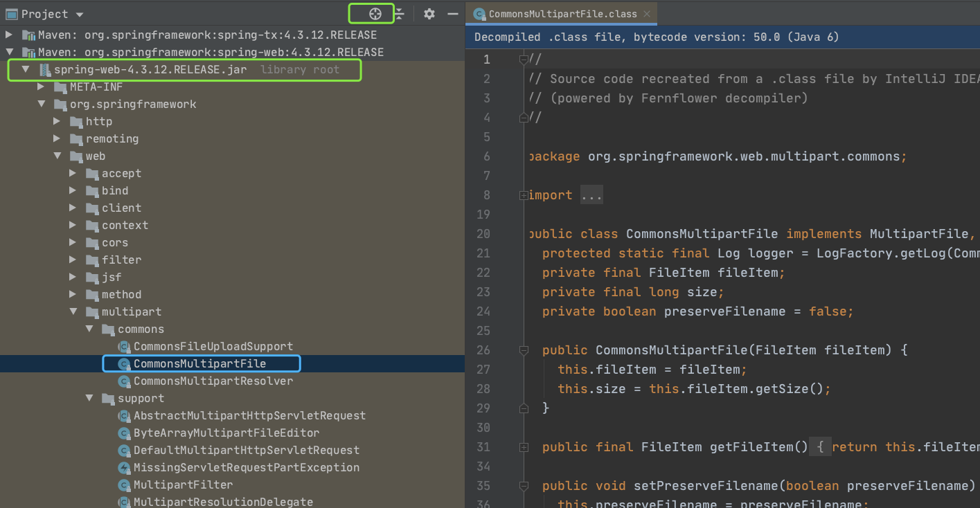Image resolution: width=980 pixels, height=508 pixels.
Task: Select ByteArrayMultipartFileEditor class
Action: click(x=226, y=433)
